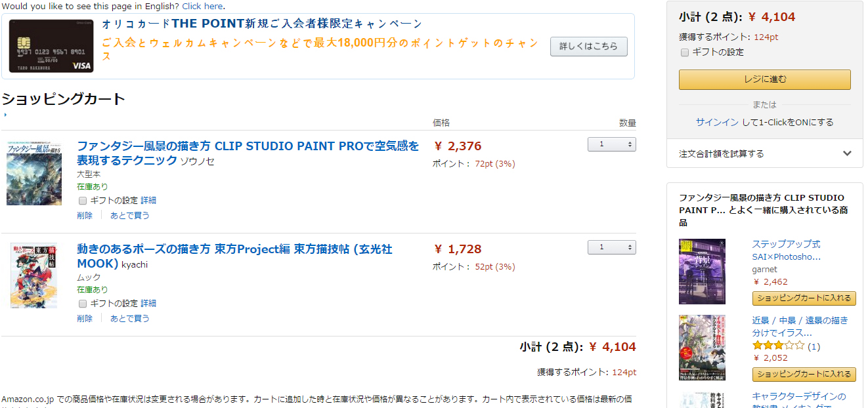This screenshot has width=868, height=408.
Task: Click the サインイン link for 1-Click
Action: point(717,123)
